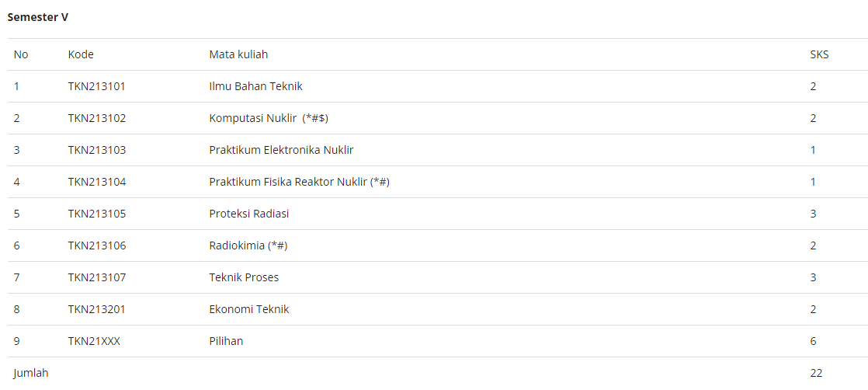Viewport: 868px width, 390px height.
Task: Select Praktikum Elektronika Nuklir course
Action: (x=281, y=150)
